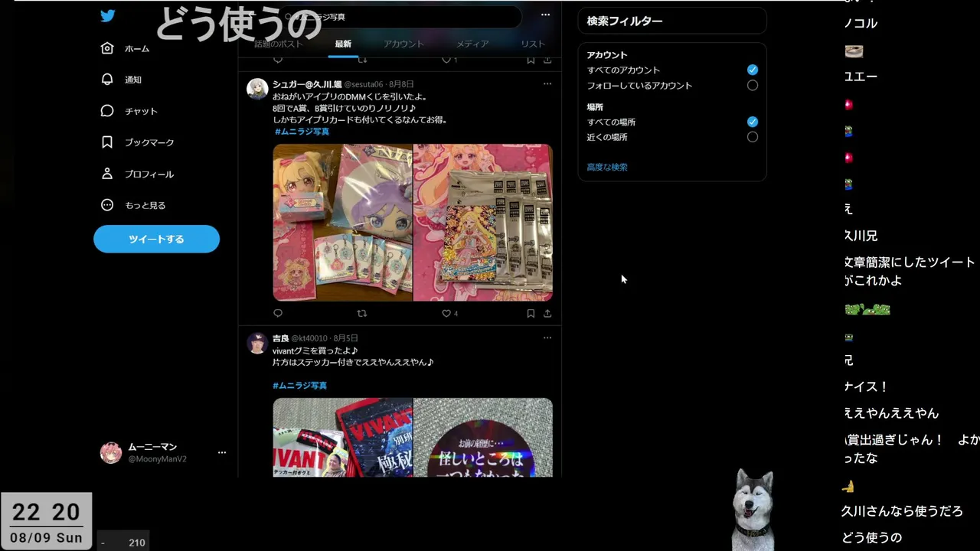
Task: Reply to シュガー's tweet
Action: 278,313
